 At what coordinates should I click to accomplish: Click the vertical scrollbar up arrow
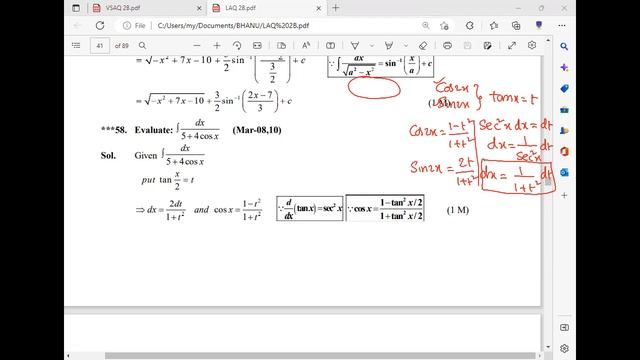tap(548, 40)
